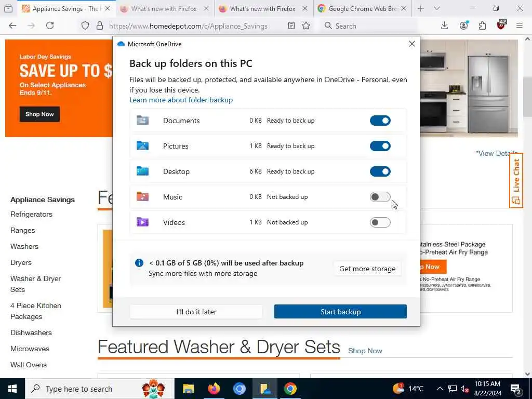Open a new Firefox tab

coord(421,8)
